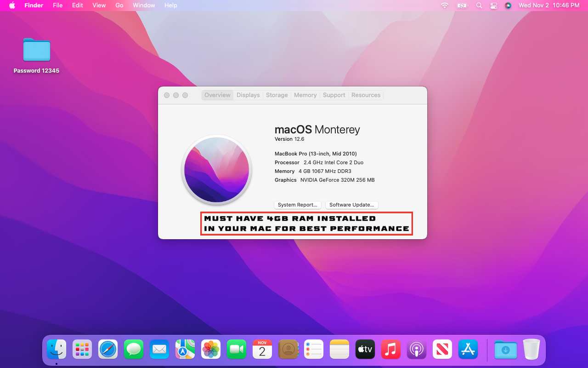Switch to the Resources tab

point(366,95)
